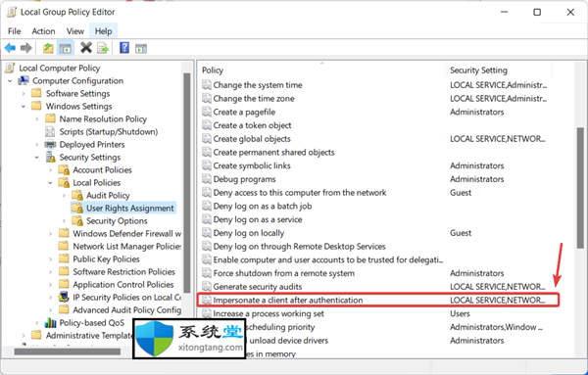Open the View menu
Viewport: 588px width, 375px height.
point(75,31)
